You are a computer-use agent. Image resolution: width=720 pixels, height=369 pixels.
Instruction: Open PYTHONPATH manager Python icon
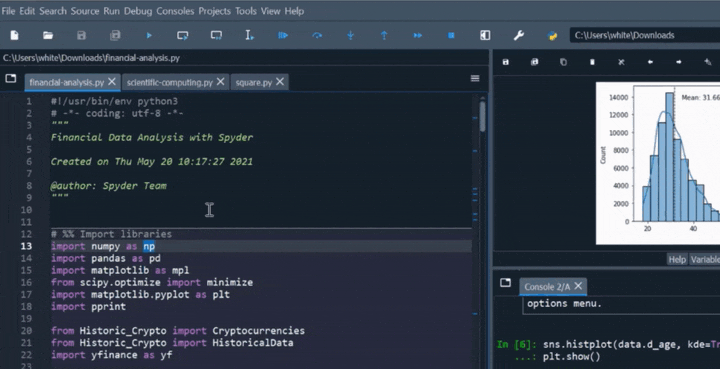click(552, 35)
